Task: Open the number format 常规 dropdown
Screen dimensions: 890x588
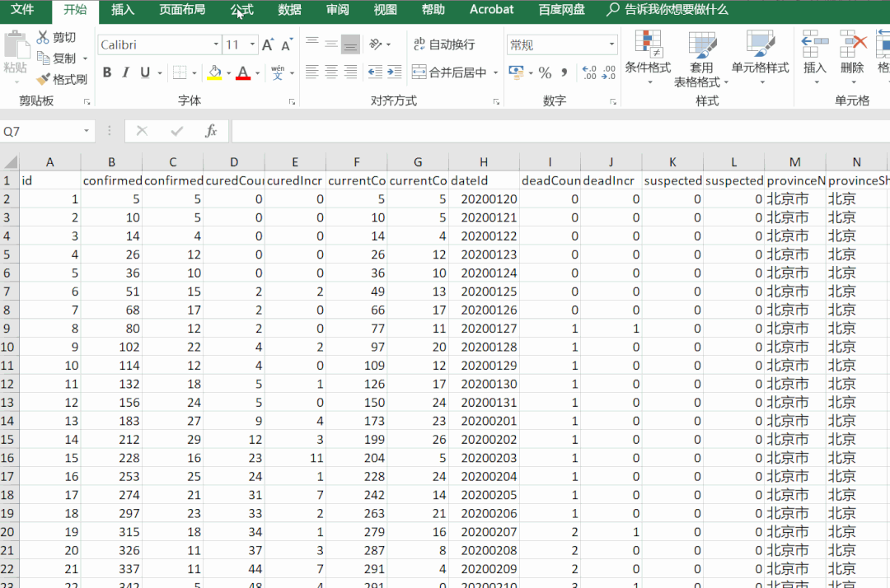Action: point(611,44)
